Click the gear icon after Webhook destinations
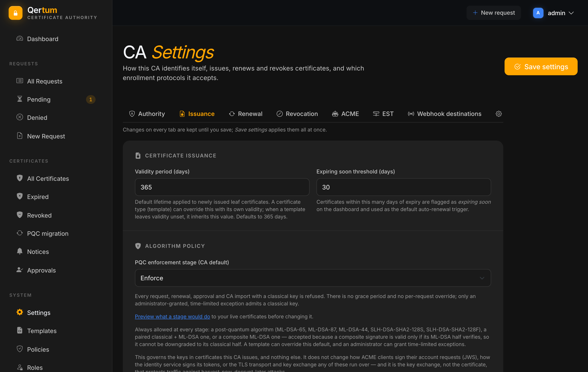Viewport: 588px width, 372px height. [x=499, y=114]
